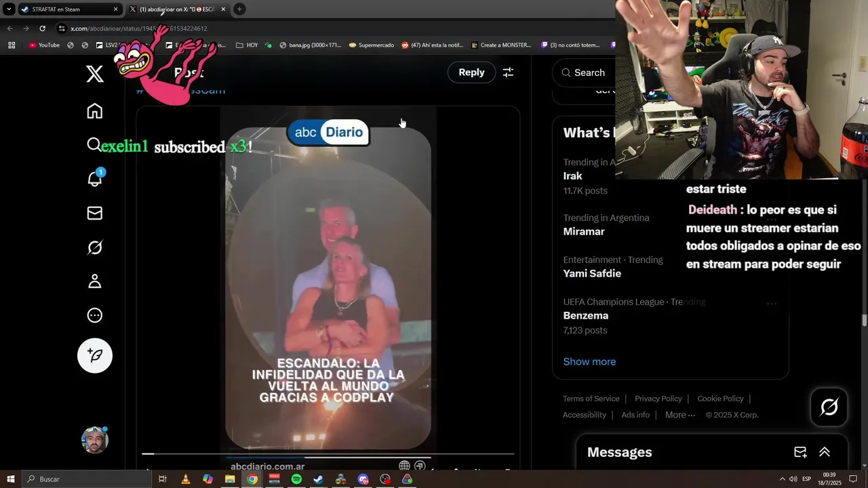This screenshot has height=488, width=868.
Task: Seek on the video progress bar
Action: [x=328, y=454]
